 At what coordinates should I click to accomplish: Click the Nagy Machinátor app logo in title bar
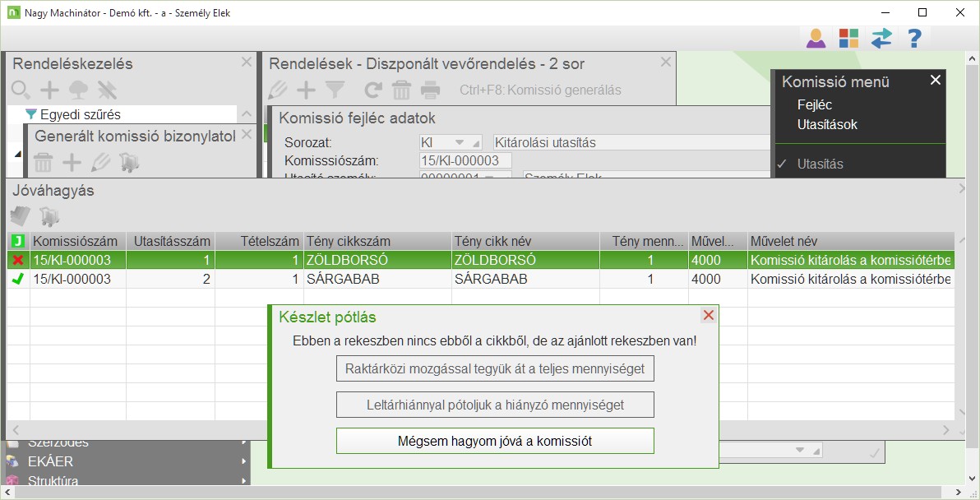click(14, 12)
